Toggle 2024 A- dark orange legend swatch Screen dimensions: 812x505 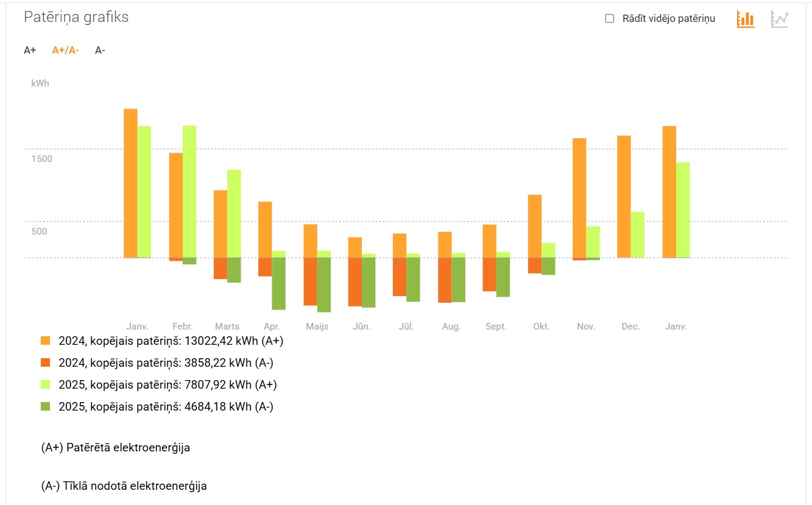tap(46, 363)
